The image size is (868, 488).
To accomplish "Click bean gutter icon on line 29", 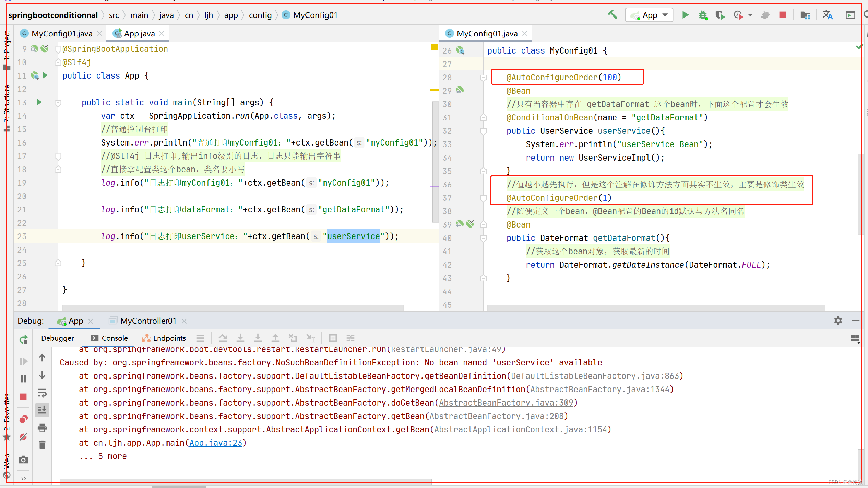I will (x=460, y=90).
